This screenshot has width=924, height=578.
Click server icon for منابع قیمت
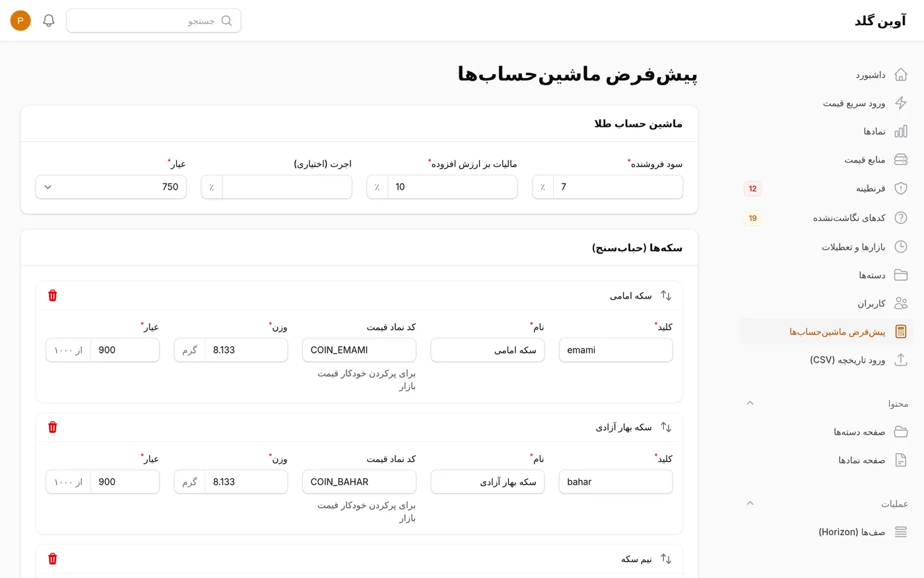pos(900,160)
